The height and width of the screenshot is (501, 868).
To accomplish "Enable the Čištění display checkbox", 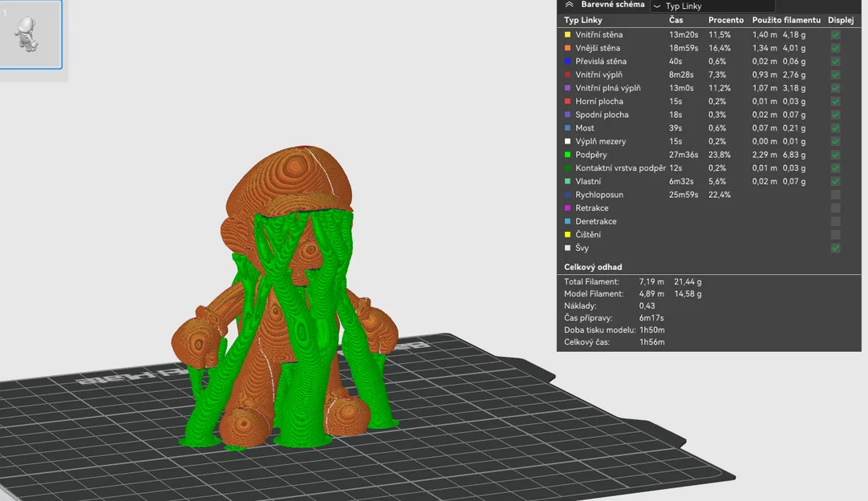I will 835,234.
